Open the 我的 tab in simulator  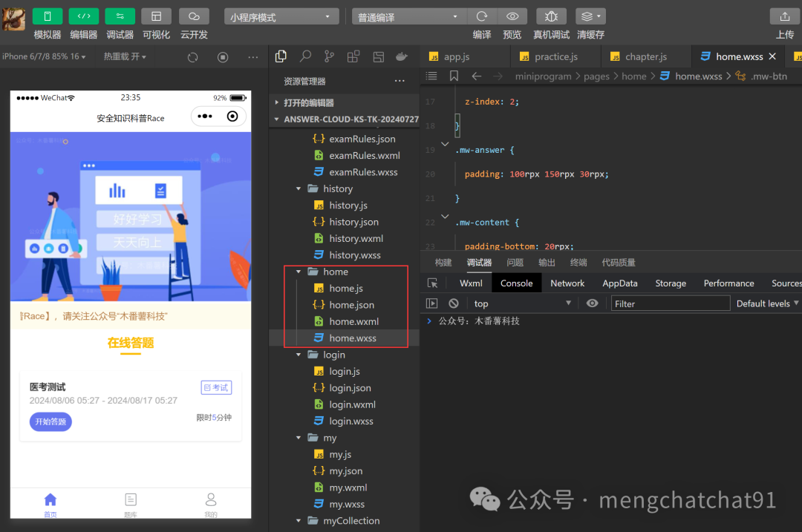click(211, 505)
